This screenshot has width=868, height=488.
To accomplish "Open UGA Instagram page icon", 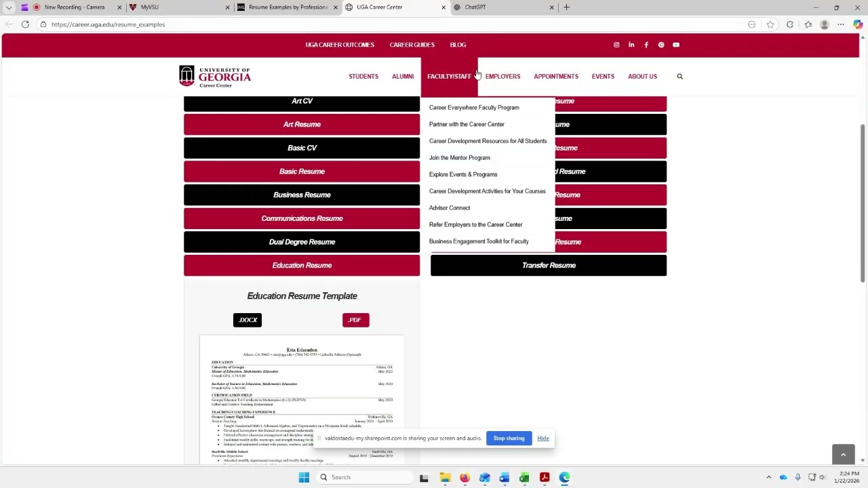I will pos(616,45).
